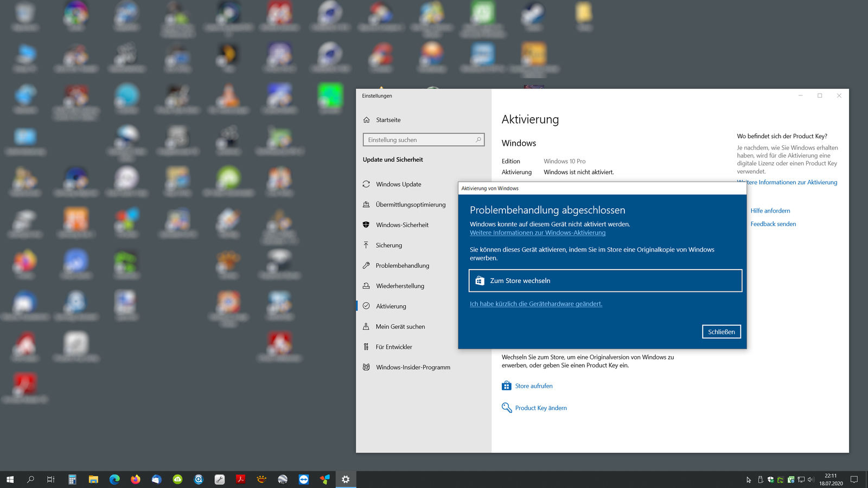The width and height of the screenshot is (868, 488).
Task: Click the Update und Sicherheit heading
Action: [393, 160]
